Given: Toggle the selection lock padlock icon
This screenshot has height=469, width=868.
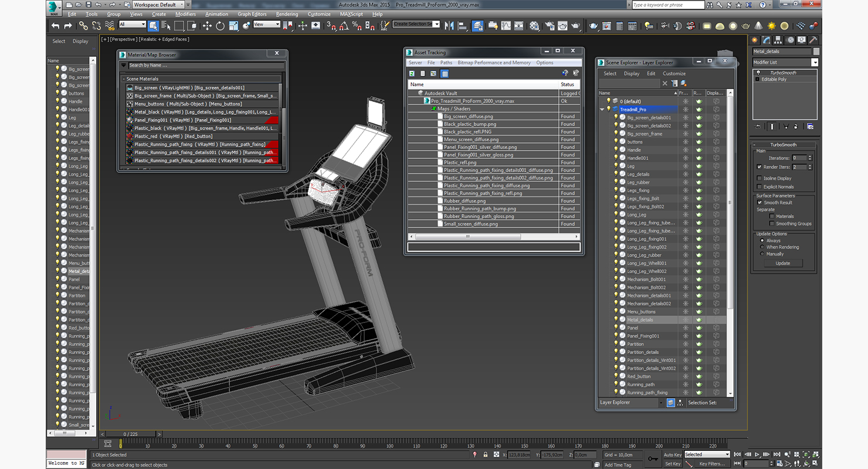Looking at the screenshot, I should (x=486, y=454).
